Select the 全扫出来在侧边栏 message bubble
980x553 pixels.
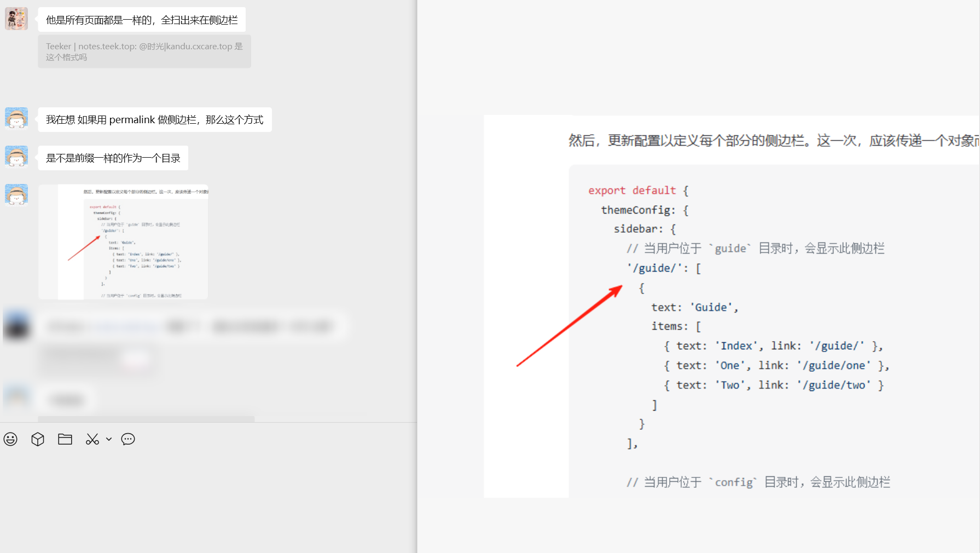click(142, 20)
